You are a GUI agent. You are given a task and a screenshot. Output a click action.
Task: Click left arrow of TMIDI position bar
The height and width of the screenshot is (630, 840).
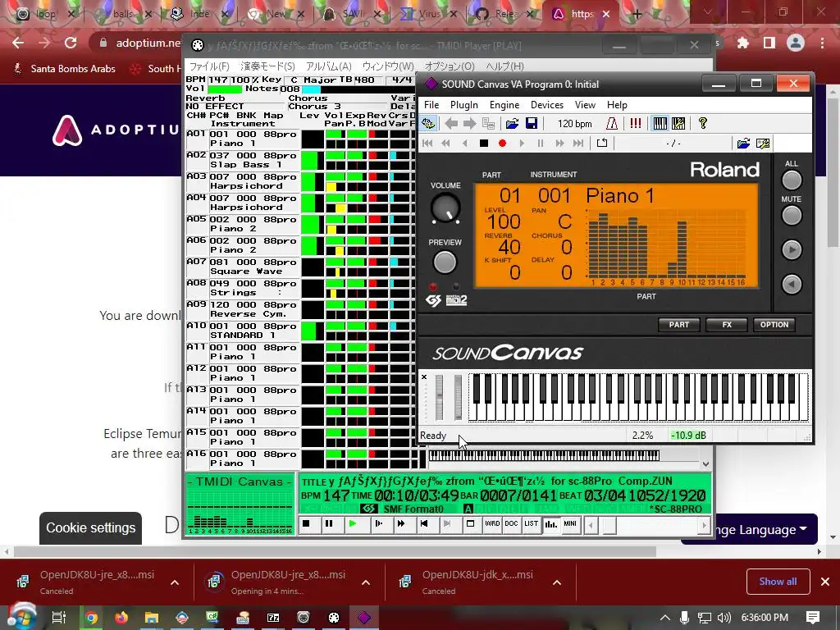591,525
